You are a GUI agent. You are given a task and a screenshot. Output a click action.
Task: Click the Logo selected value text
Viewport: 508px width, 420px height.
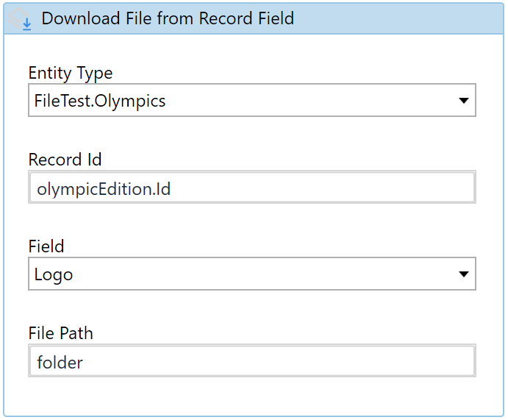(x=54, y=275)
